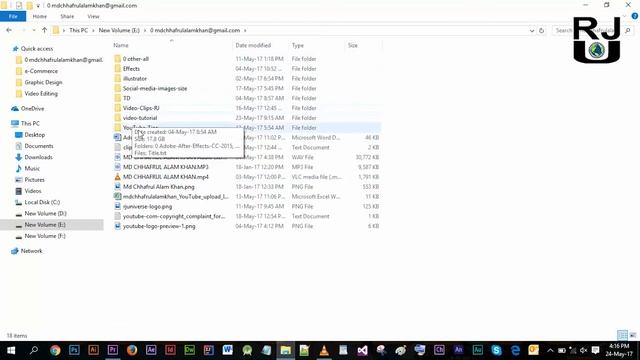Viewport: 640px width, 360px height.
Task: Select the 0 other-all folder
Action: 136,59
